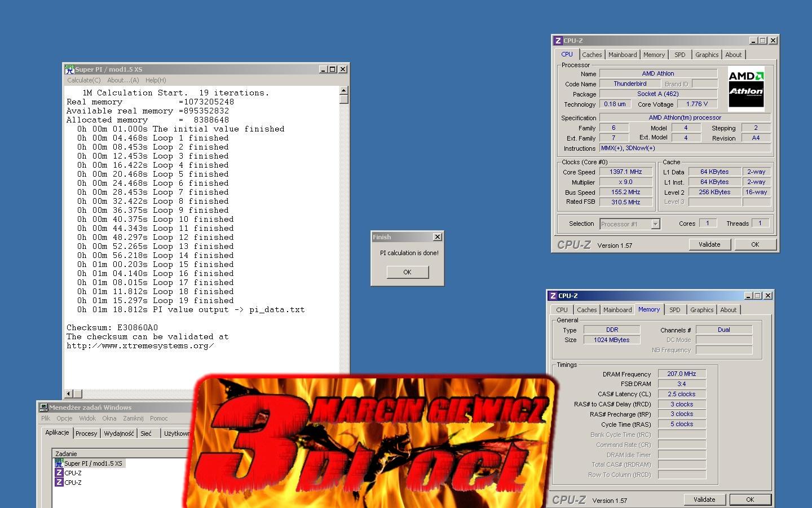Open the Processor #1 selection dropdown
Screen dimensions: 812x508
655,224
